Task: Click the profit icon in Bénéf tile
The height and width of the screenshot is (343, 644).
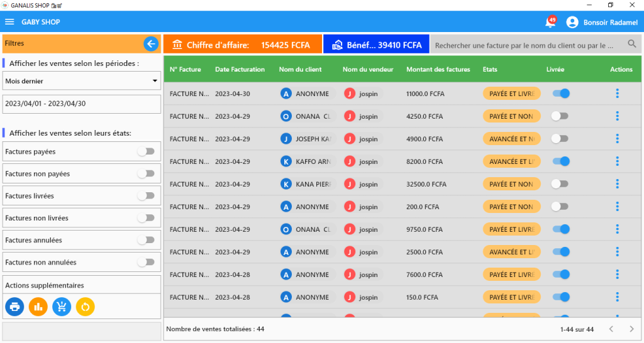Action: 337,45
